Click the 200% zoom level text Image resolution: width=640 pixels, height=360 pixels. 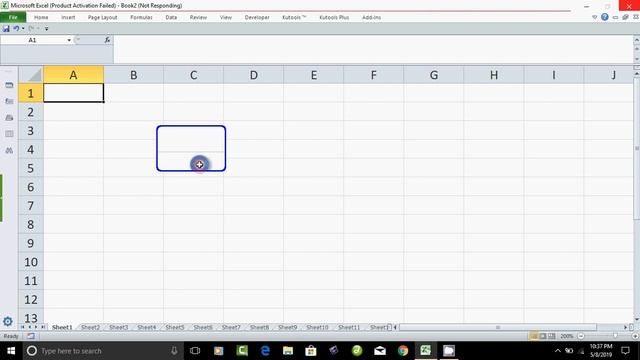click(x=567, y=336)
